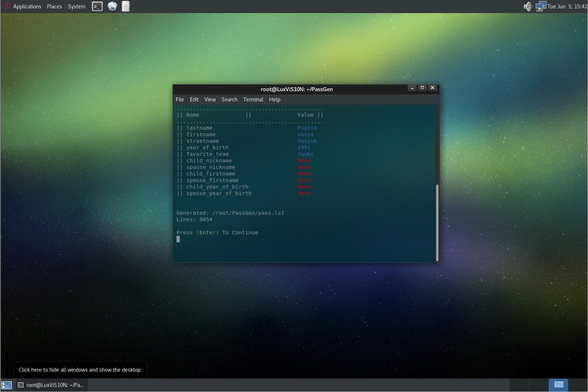The image size is (588, 392).
Task: Click the show desktop button
Action: click(7, 385)
